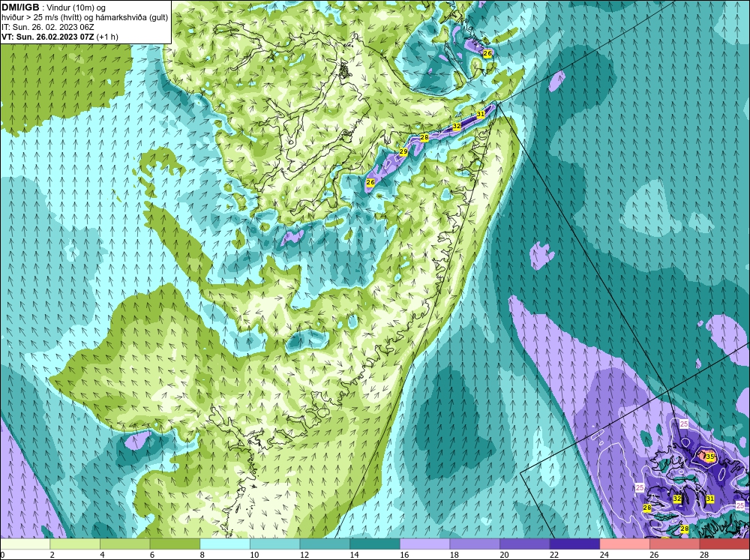
Task: Click the 22–24 m/s dark indigo legend swatch
Action: tap(574, 544)
